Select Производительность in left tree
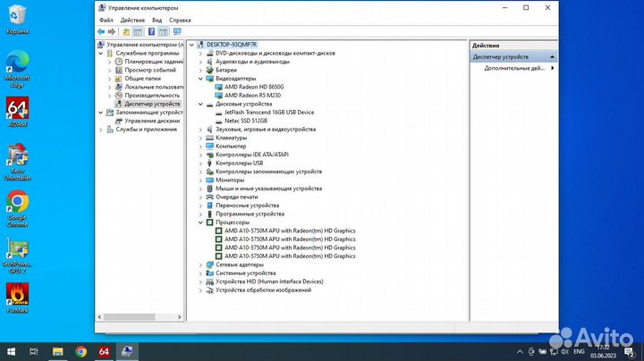 pos(152,96)
